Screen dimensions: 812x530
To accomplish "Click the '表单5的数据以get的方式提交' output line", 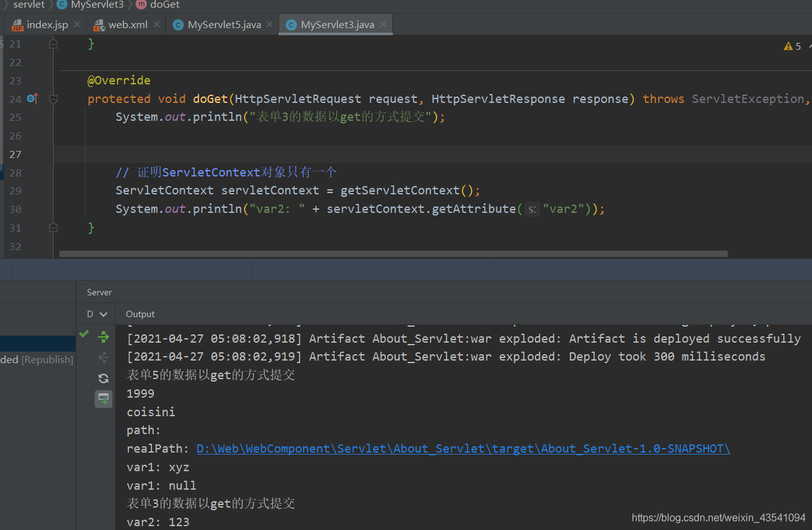I will [x=211, y=375].
